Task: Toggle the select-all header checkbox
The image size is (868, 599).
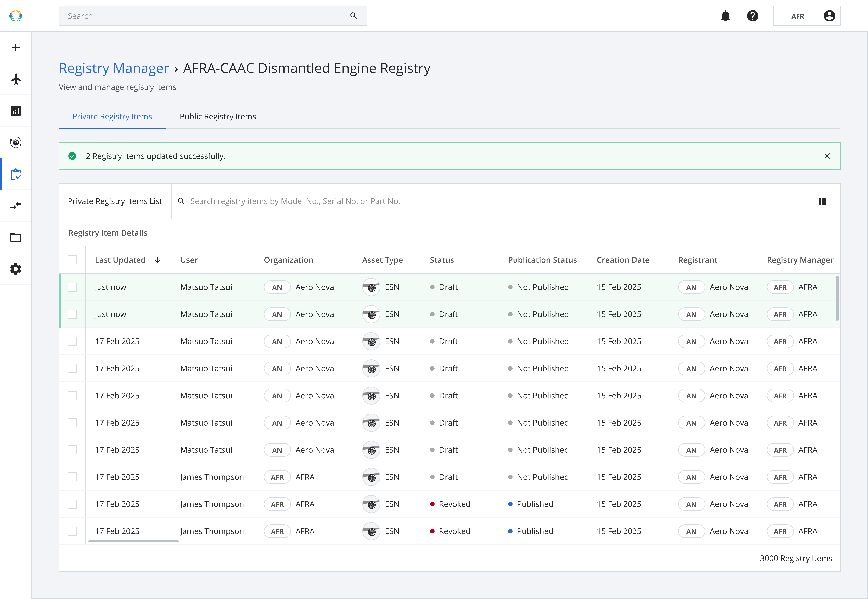Action: 72,260
